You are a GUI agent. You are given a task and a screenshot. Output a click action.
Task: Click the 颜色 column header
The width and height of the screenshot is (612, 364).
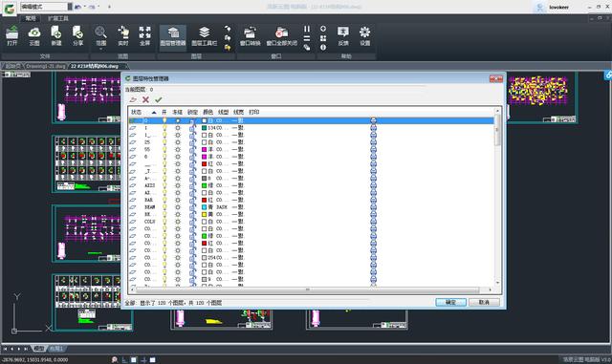coord(208,113)
